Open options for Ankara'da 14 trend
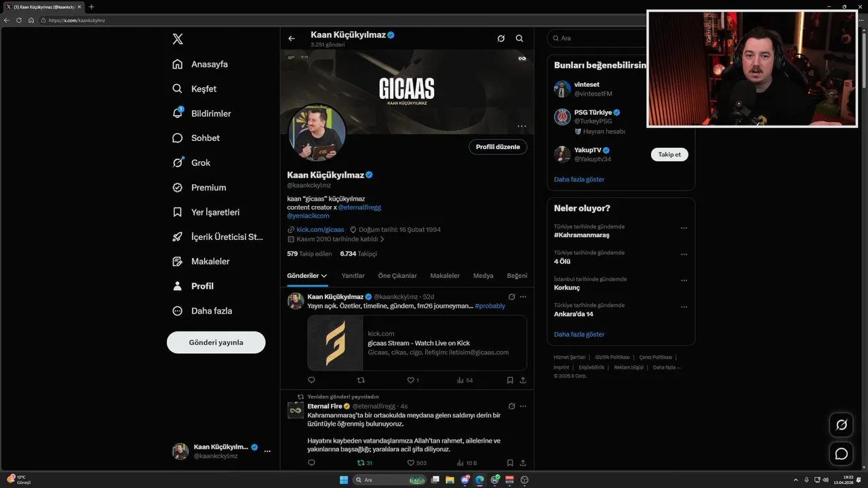The height and width of the screenshot is (488, 868). 684,307
